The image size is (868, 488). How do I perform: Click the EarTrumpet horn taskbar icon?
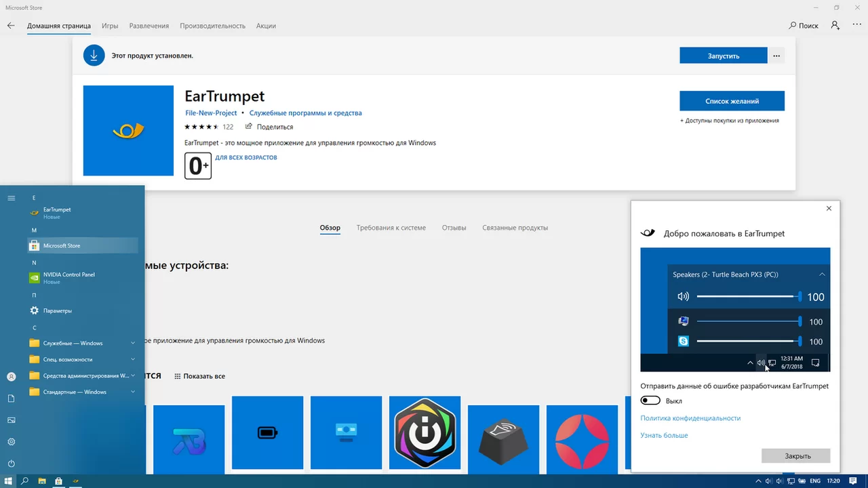pos(75,481)
